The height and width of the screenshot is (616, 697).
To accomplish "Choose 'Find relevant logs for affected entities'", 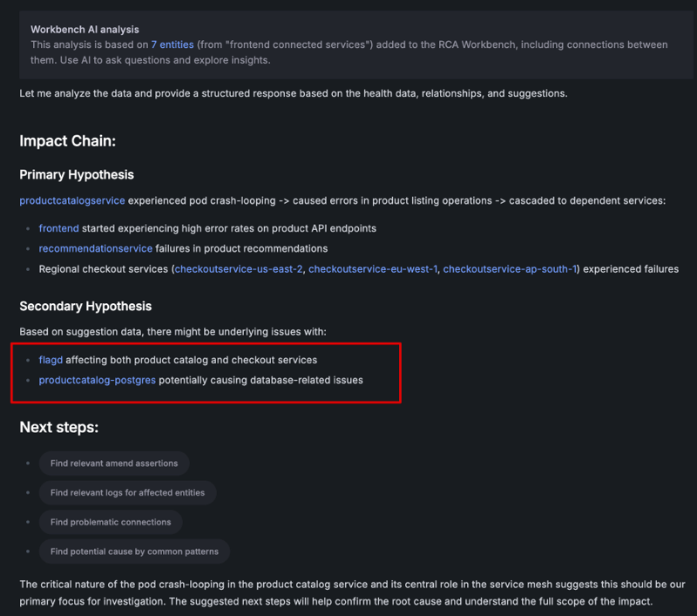I will 127,492.
